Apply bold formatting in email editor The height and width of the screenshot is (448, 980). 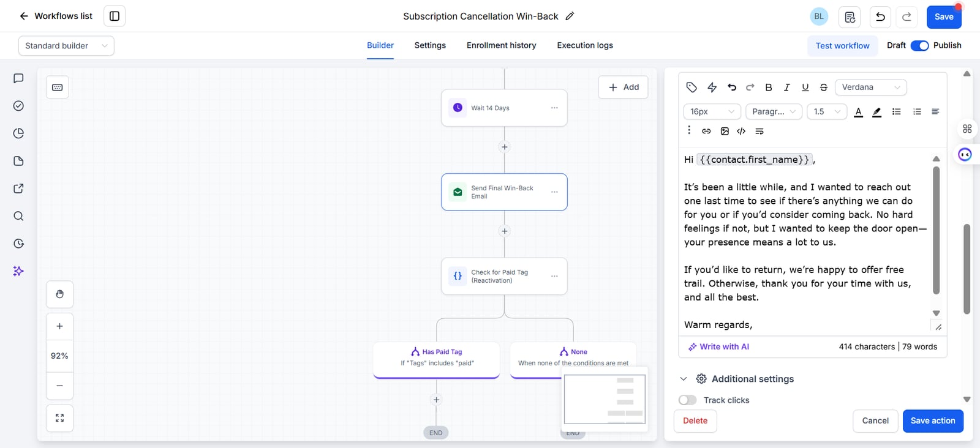(769, 88)
